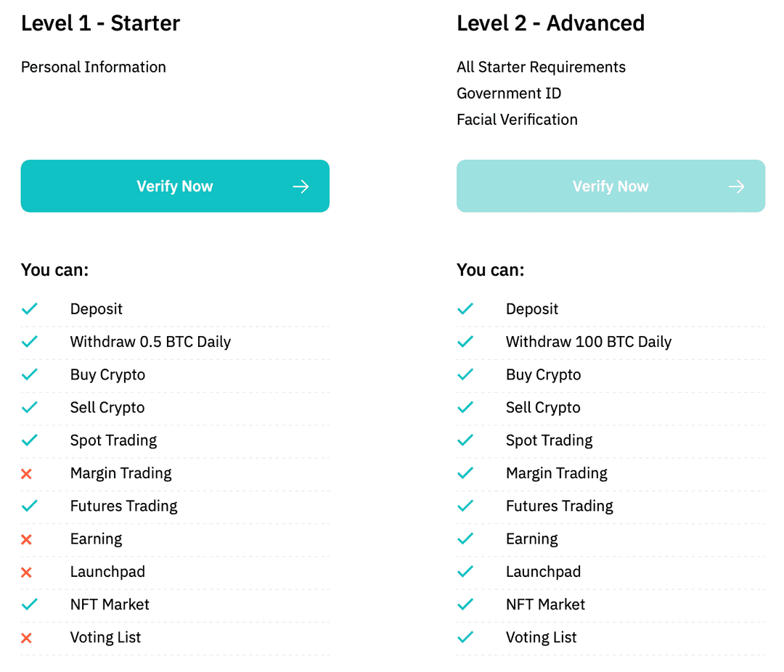Screen dimensions: 784x672
Task: Click the Government ID requirement item
Action: click(x=508, y=93)
